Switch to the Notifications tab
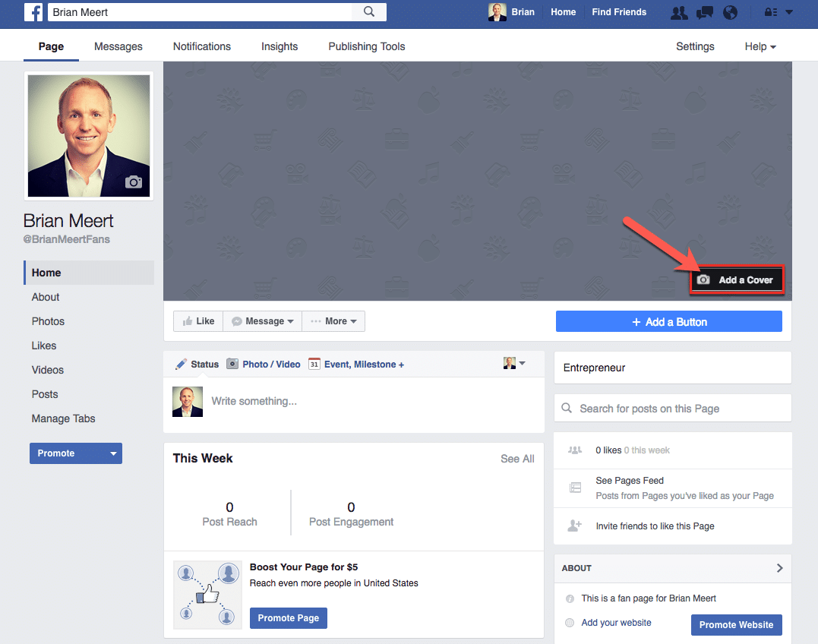Image resolution: width=818 pixels, height=644 pixels. coord(202,46)
